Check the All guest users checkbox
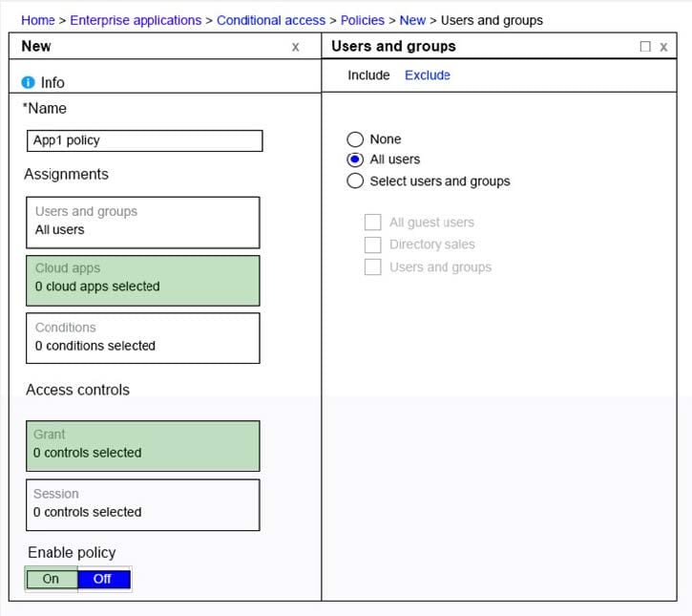The width and height of the screenshot is (692, 616). tap(372, 223)
